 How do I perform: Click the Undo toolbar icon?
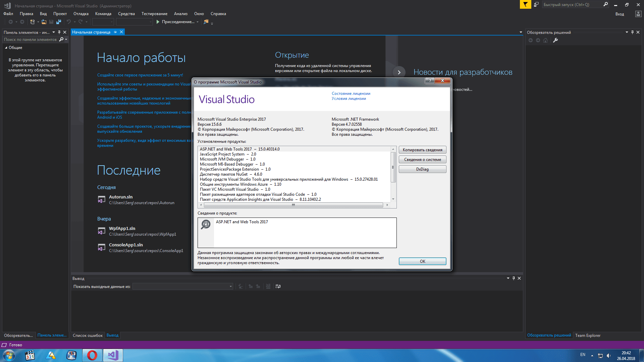69,22
